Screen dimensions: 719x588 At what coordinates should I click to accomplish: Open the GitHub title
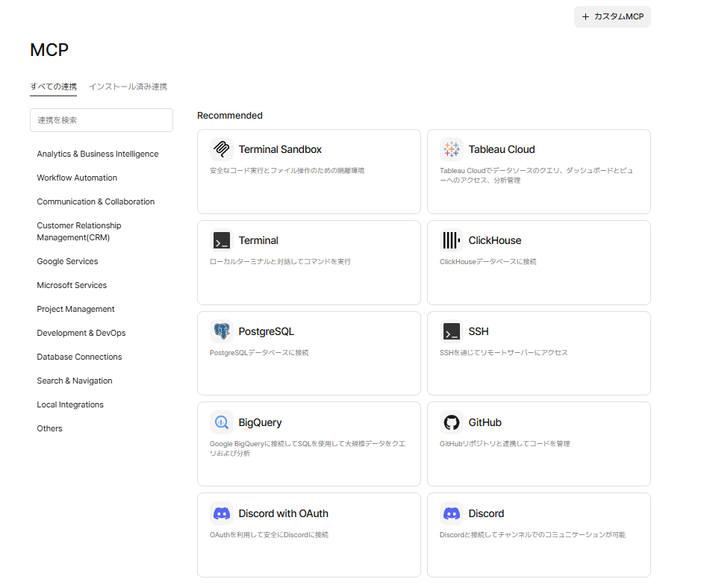[485, 422]
